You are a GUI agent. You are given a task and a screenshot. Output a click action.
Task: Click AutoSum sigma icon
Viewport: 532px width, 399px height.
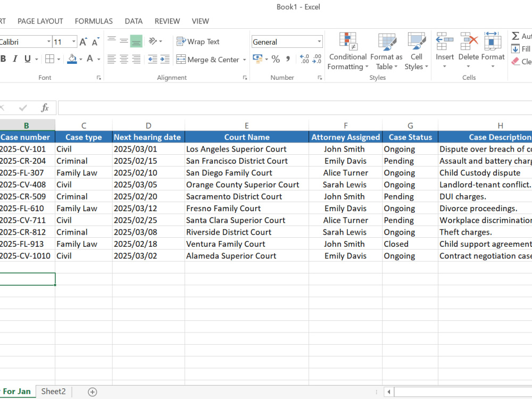click(516, 36)
